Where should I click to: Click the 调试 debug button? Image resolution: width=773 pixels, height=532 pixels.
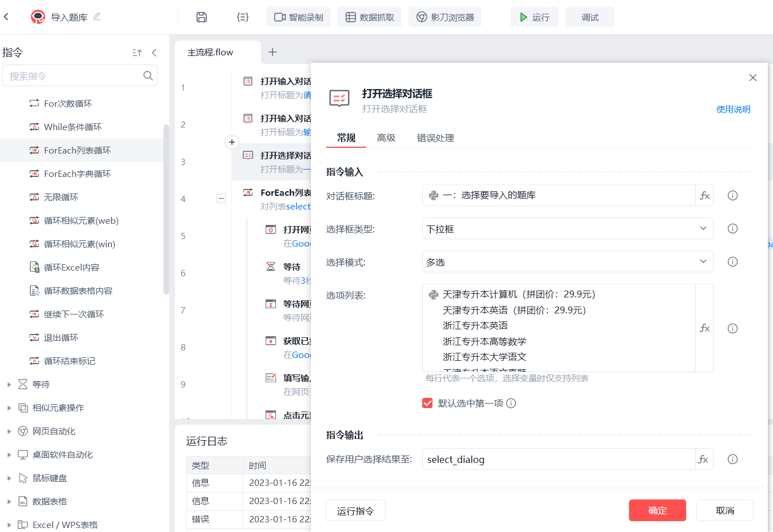[x=590, y=17]
